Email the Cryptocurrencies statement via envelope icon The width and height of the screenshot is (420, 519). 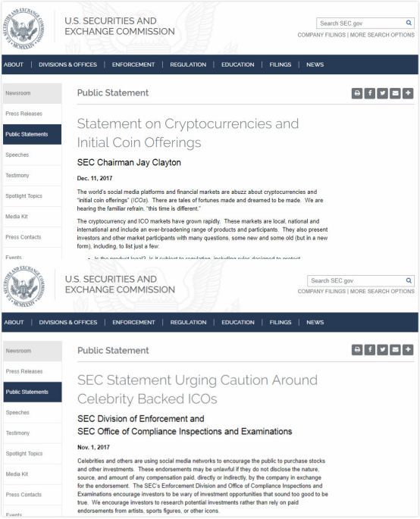pos(395,93)
